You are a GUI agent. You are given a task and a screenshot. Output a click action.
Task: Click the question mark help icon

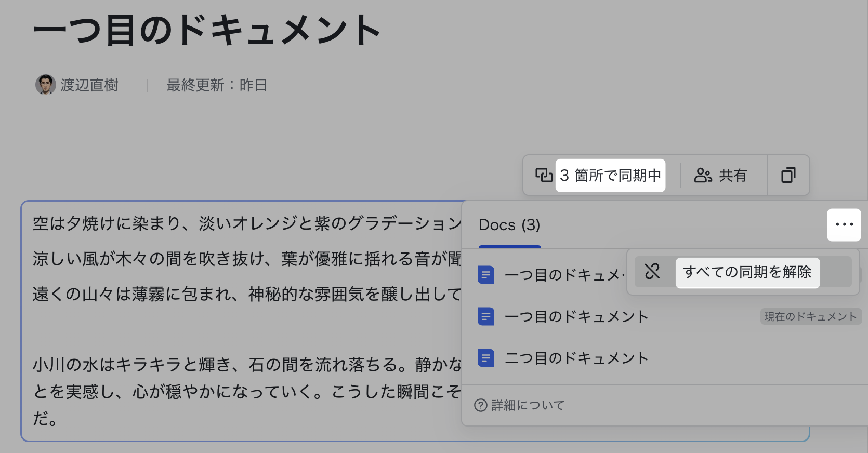(x=481, y=405)
